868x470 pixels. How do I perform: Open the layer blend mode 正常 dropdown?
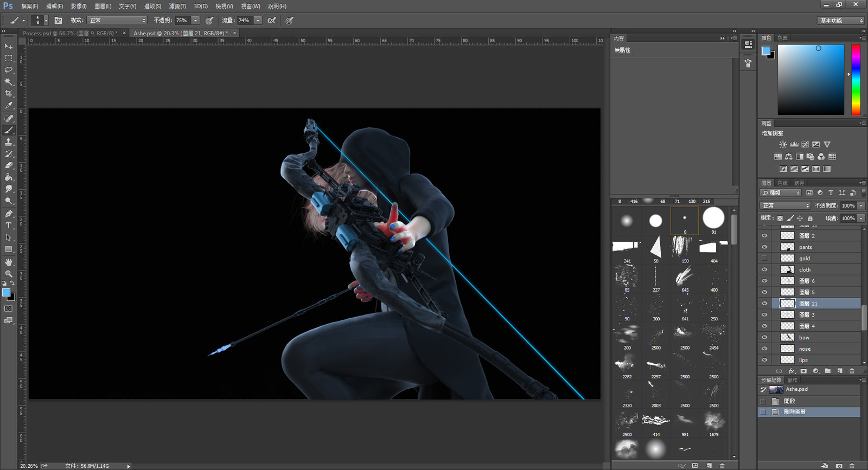785,205
